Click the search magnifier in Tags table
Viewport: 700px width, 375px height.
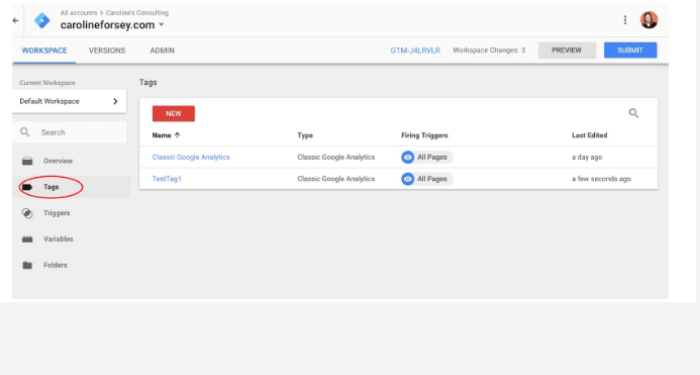click(x=633, y=113)
